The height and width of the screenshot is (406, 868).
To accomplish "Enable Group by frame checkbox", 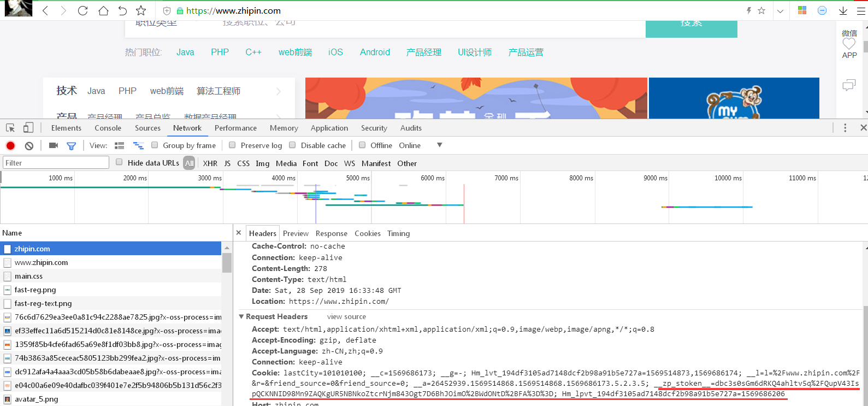I will (155, 145).
